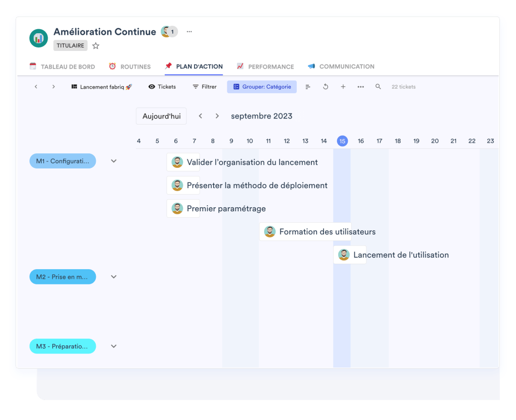
Task: Switch to the PERFORMANCE tab
Action: click(265, 67)
